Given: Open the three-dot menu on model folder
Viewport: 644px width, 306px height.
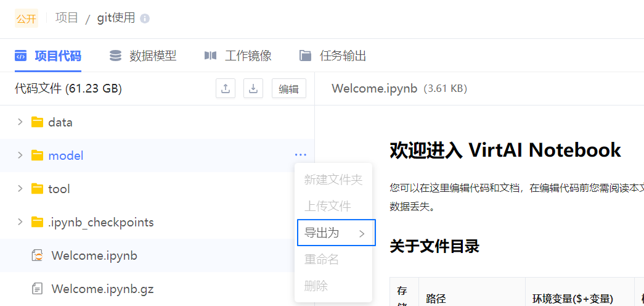Looking at the screenshot, I should click(x=300, y=155).
